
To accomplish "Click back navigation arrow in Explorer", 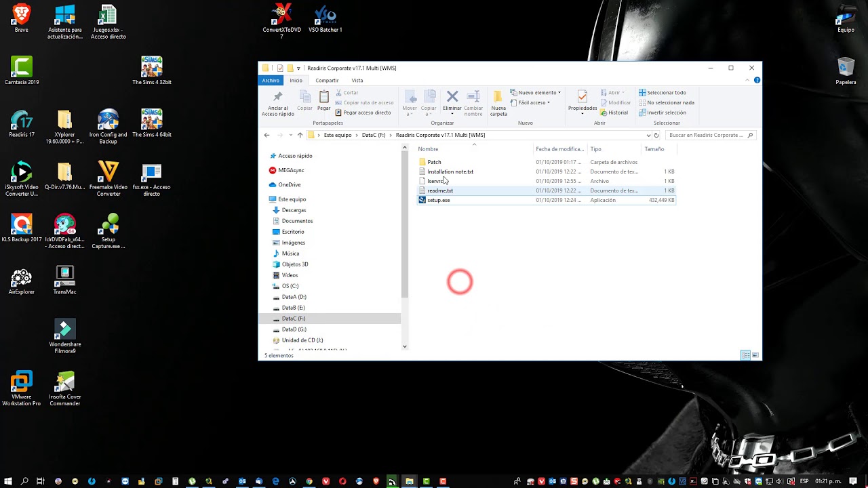I will 267,135.
